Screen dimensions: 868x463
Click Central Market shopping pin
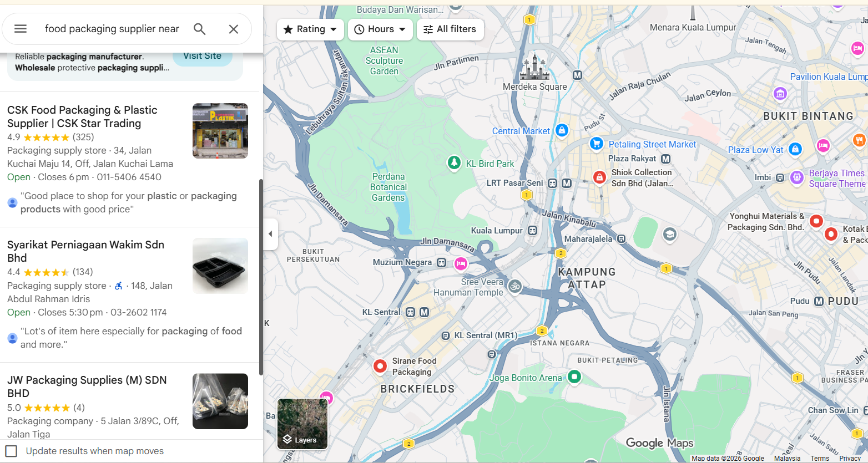562,131
